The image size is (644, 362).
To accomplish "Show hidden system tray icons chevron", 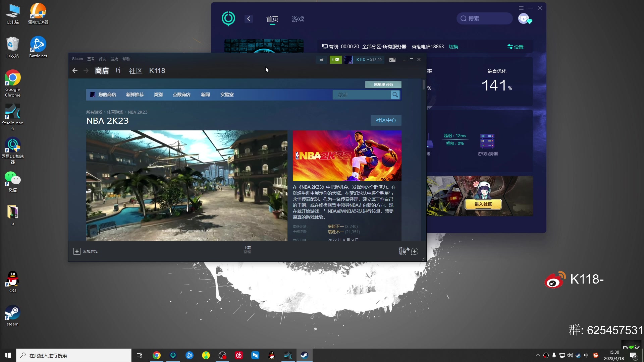I will [x=538, y=355].
